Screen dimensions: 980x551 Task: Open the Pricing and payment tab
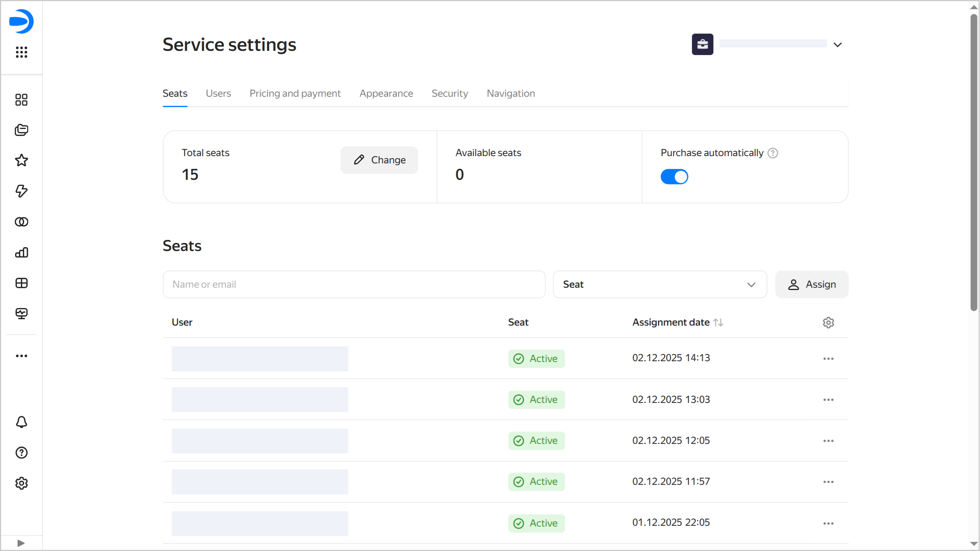tap(295, 93)
